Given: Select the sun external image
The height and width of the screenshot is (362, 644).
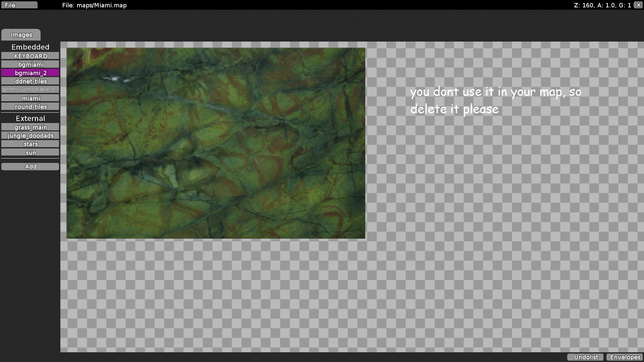Looking at the screenshot, I should coord(30,153).
